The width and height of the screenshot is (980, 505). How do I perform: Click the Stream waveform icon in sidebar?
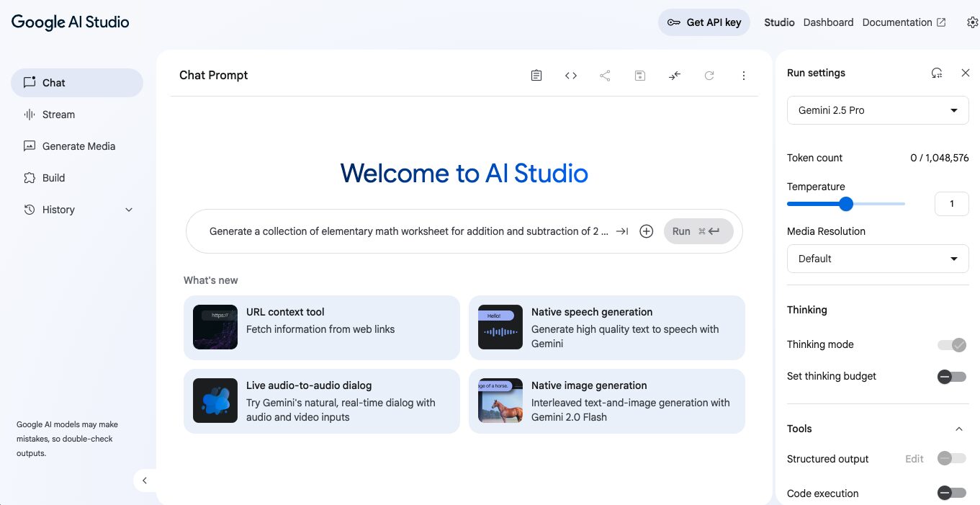point(30,115)
